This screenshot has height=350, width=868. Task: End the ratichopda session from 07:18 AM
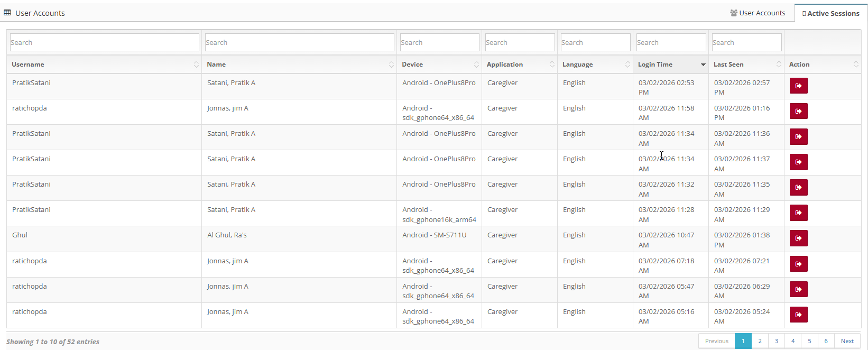(x=798, y=264)
